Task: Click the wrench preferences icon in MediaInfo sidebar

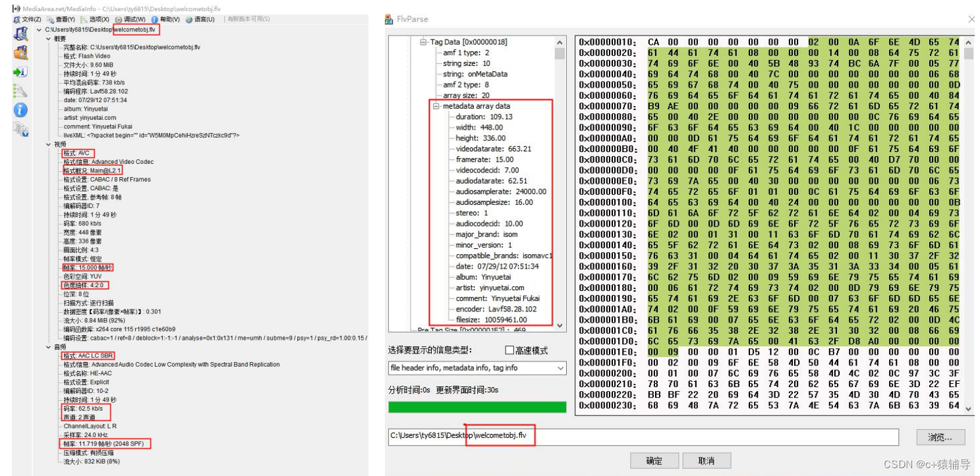Action: [20, 91]
